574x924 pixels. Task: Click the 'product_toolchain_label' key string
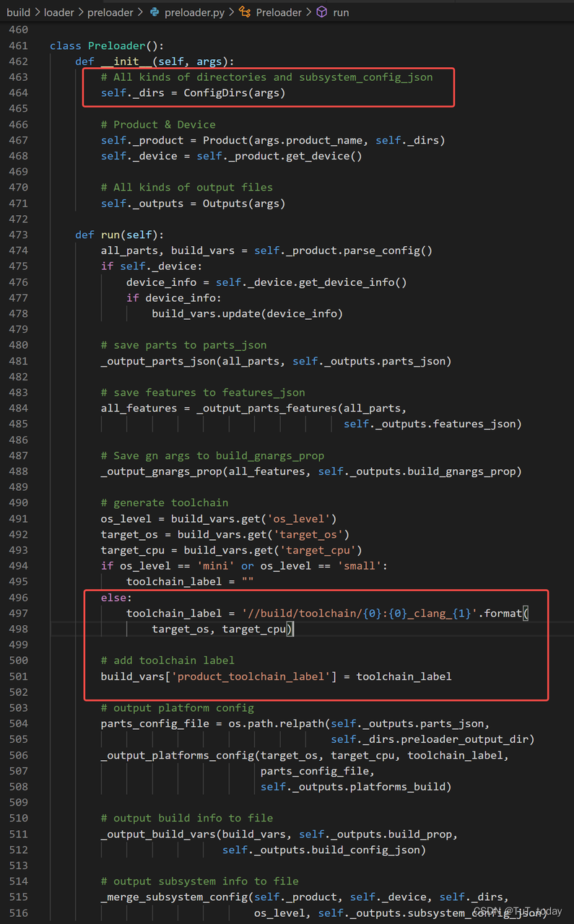click(253, 676)
